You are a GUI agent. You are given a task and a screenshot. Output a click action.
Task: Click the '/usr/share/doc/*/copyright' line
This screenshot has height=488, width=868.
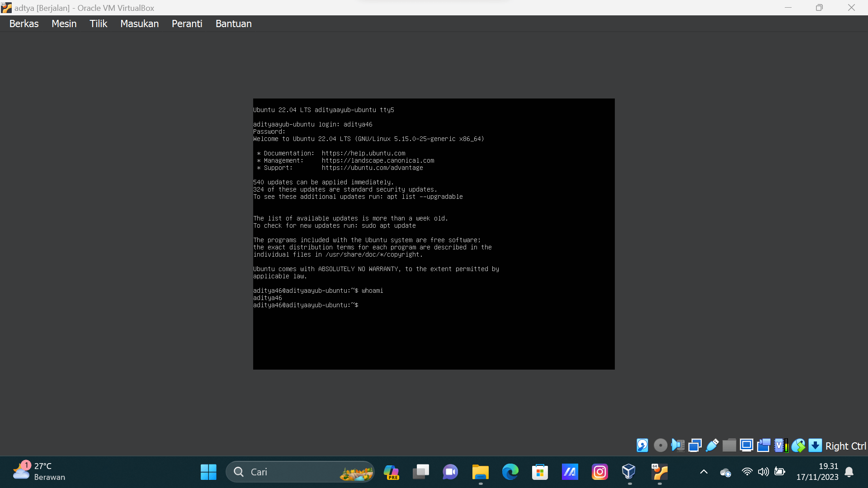[338, 254]
